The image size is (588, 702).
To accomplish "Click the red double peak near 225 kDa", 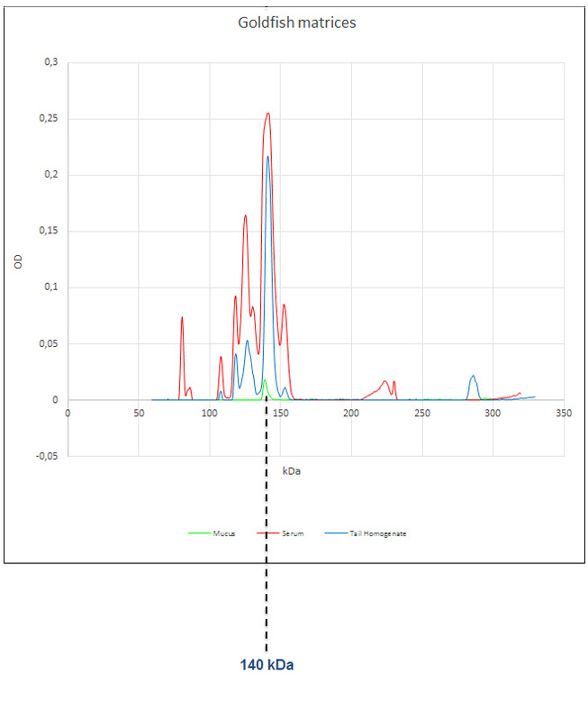I will (385, 382).
